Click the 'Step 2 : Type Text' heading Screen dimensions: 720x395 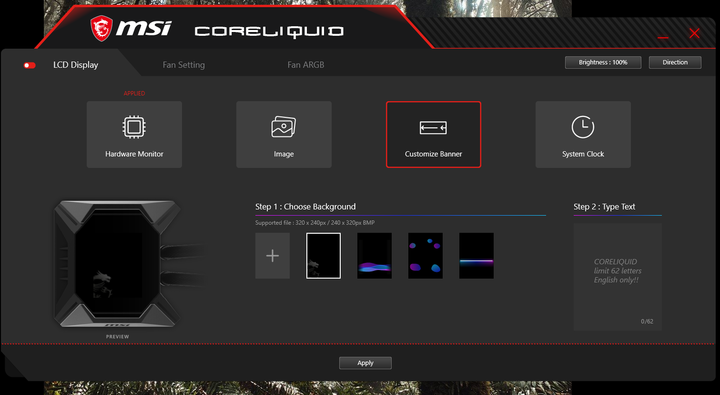point(604,207)
